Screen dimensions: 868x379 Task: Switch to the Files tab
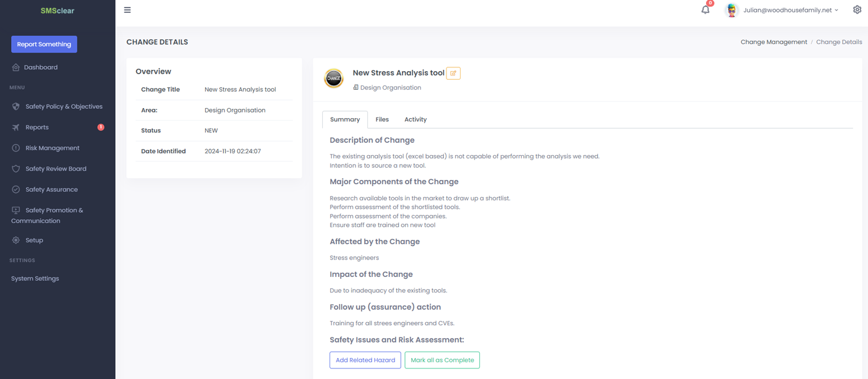(382, 119)
